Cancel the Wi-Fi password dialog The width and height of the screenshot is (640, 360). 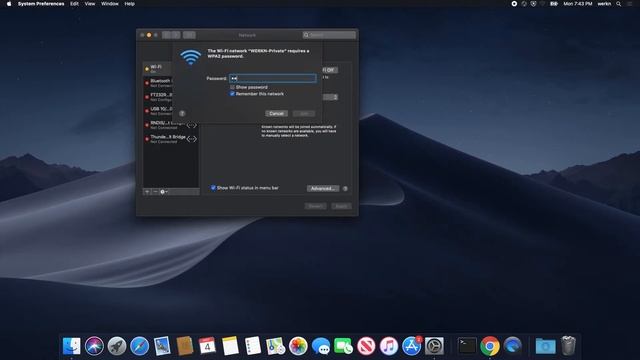click(x=276, y=113)
